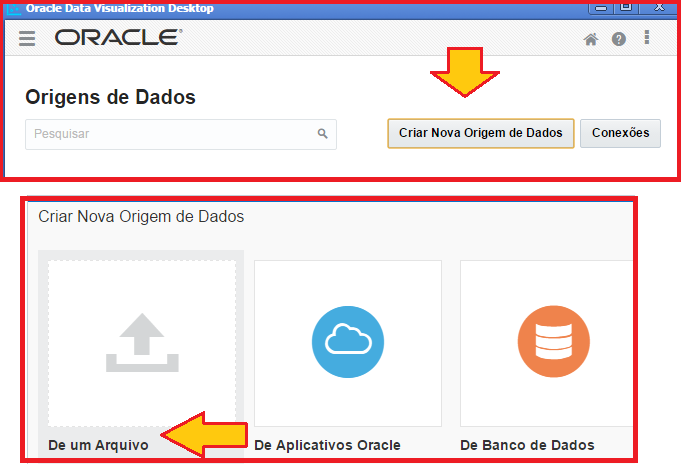The image size is (681, 464).
Task: Minimize the Oracle Data Visualization Desktop window
Action: coord(601,7)
